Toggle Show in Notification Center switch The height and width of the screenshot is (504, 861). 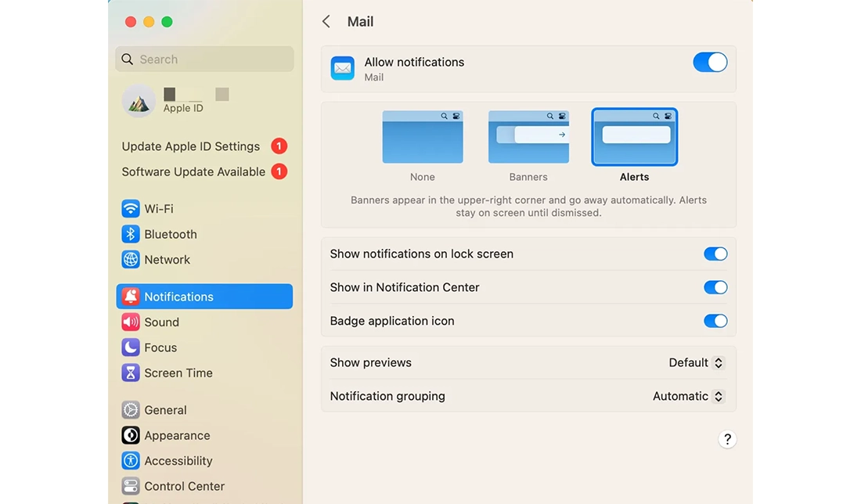(x=715, y=287)
